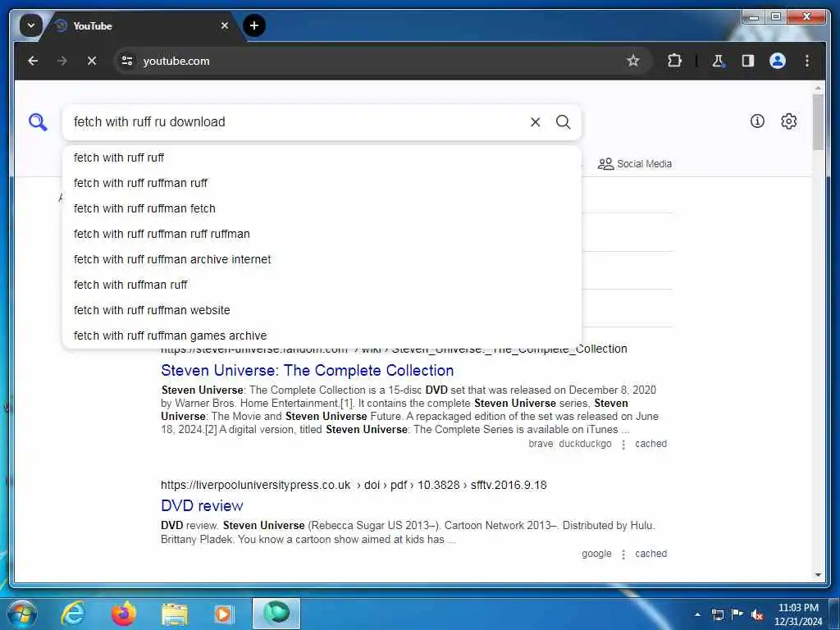The image size is (840, 630).
Task: Open Chrome three-dot menu
Action: tap(807, 61)
